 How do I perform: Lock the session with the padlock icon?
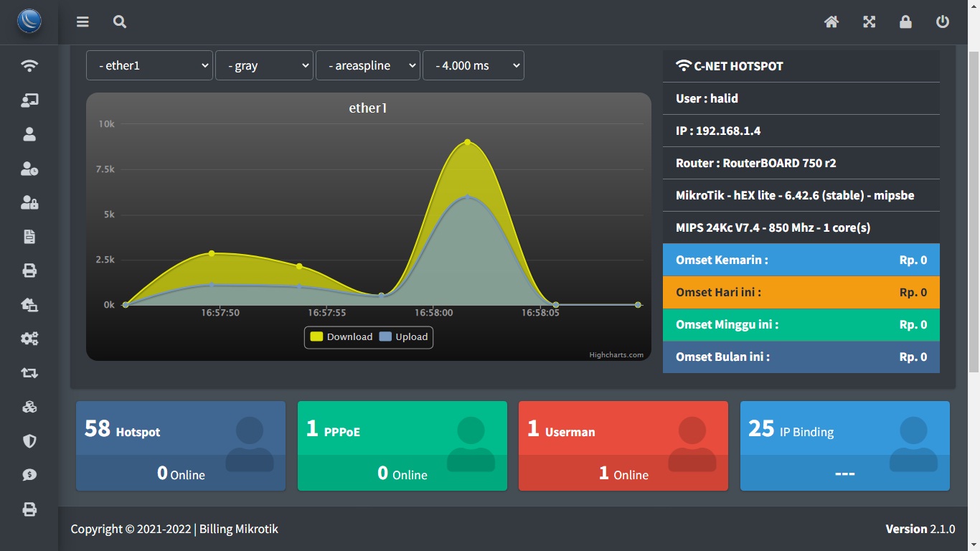click(905, 22)
